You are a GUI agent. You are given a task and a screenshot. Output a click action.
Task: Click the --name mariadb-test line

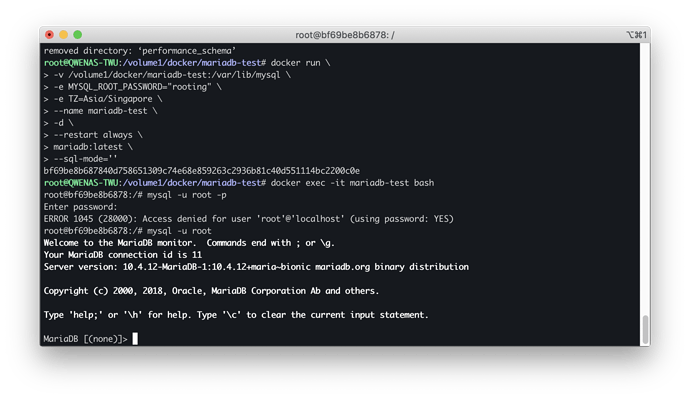pyautogui.click(x=100, y=111)
